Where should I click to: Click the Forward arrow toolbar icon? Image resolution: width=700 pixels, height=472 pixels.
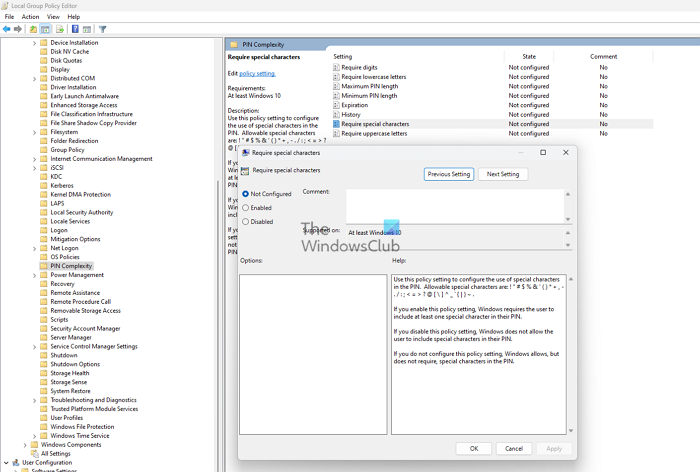pos(18,29)
